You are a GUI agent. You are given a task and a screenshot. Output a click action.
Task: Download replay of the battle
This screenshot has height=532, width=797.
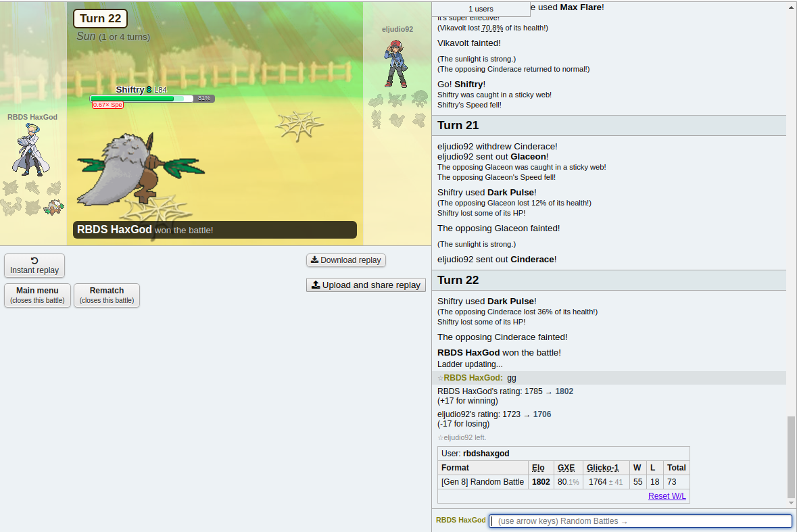tap(345, 260)
